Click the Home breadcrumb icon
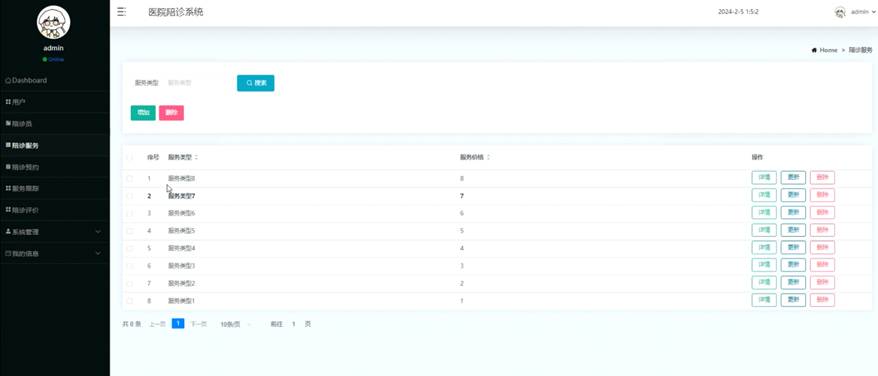878x376 pixels. (814, 50)
